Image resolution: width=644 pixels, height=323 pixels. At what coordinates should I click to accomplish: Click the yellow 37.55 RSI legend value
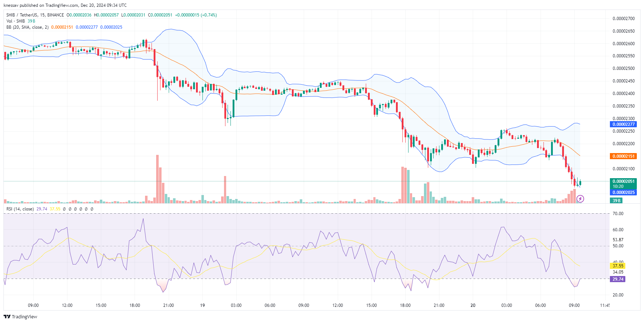[x=55, y=209]
